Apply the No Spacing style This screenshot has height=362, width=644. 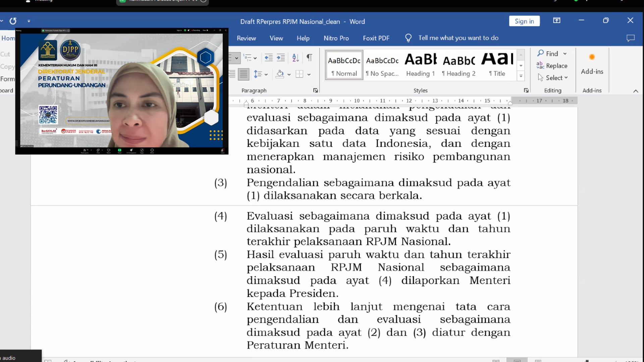(x=382, y=65)
